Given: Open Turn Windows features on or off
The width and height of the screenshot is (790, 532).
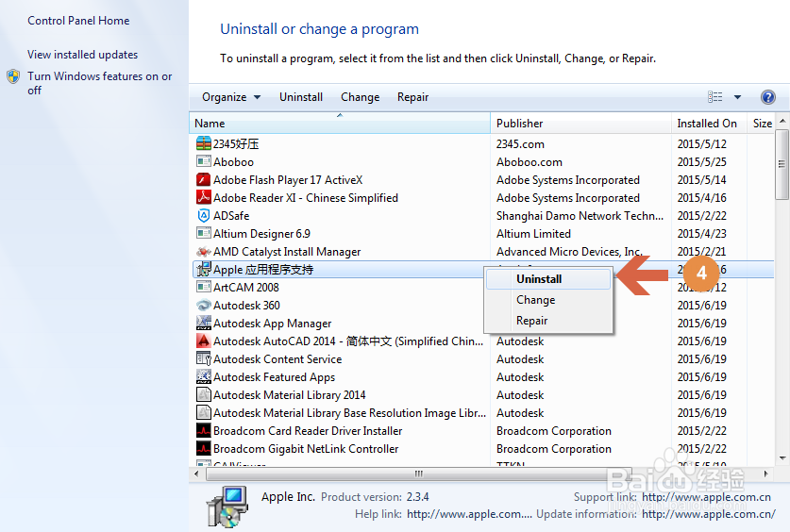Looking at the screenshot, I should pyautogui.click(x=100, y=83).
